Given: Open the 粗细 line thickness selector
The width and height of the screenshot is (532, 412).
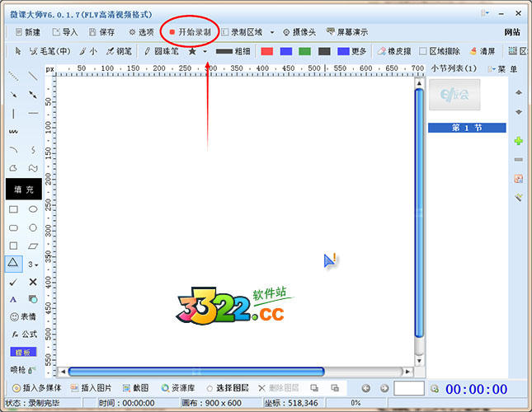Looking at the screenshot, I should pos(233,51).
